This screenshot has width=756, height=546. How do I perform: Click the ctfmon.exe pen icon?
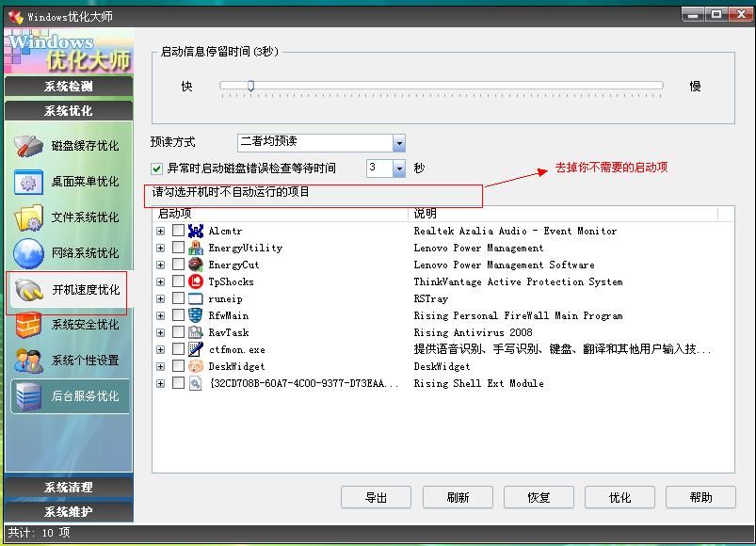tap(196, 349)
